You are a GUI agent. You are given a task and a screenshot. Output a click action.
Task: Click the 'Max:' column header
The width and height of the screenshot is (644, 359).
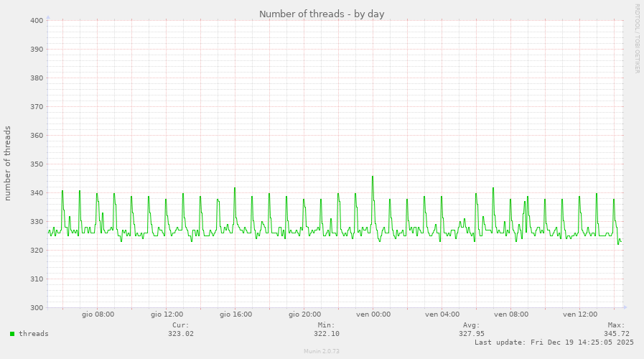point(617,325)
